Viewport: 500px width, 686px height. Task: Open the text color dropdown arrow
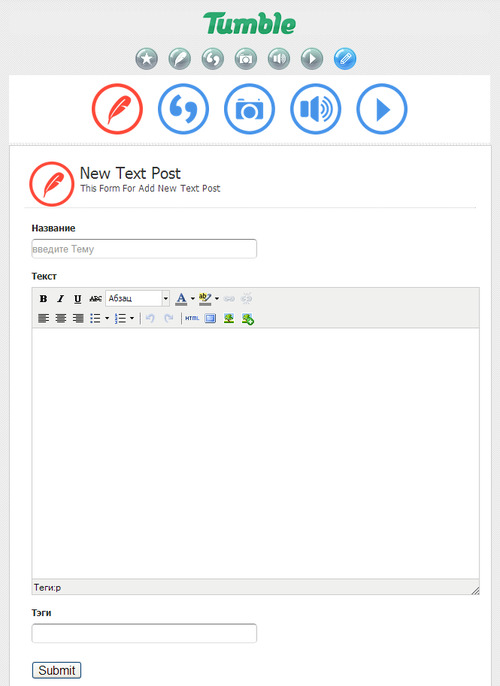click(x=192, y=299)
